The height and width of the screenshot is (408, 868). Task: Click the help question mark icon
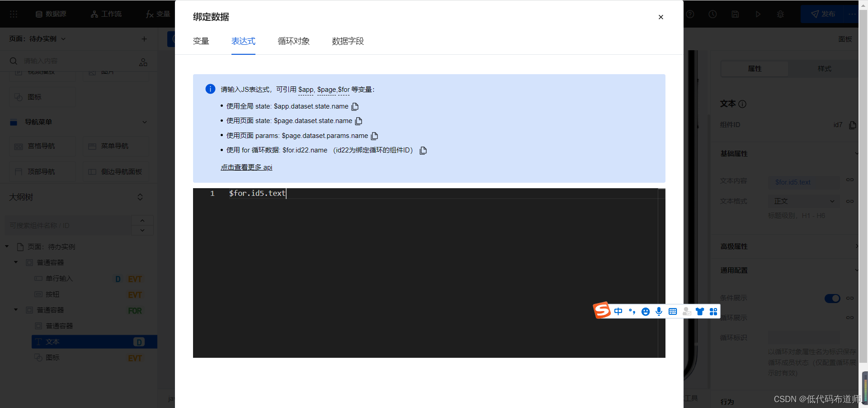point(690,14)
